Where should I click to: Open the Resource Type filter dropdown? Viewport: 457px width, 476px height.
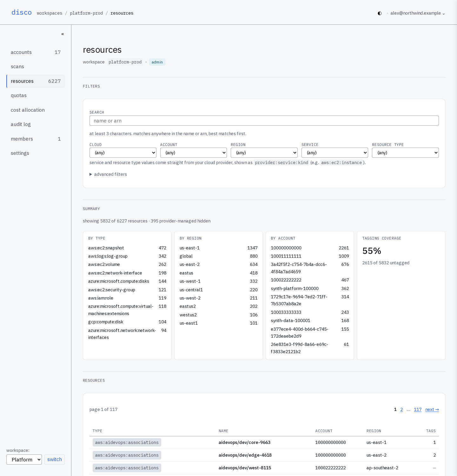405,153
